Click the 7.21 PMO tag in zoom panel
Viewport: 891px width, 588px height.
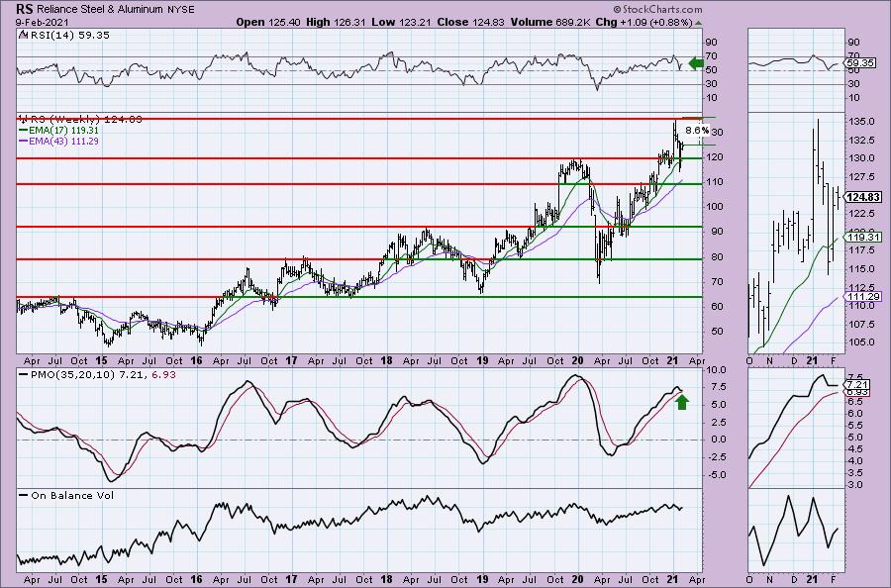coord(855,385)
